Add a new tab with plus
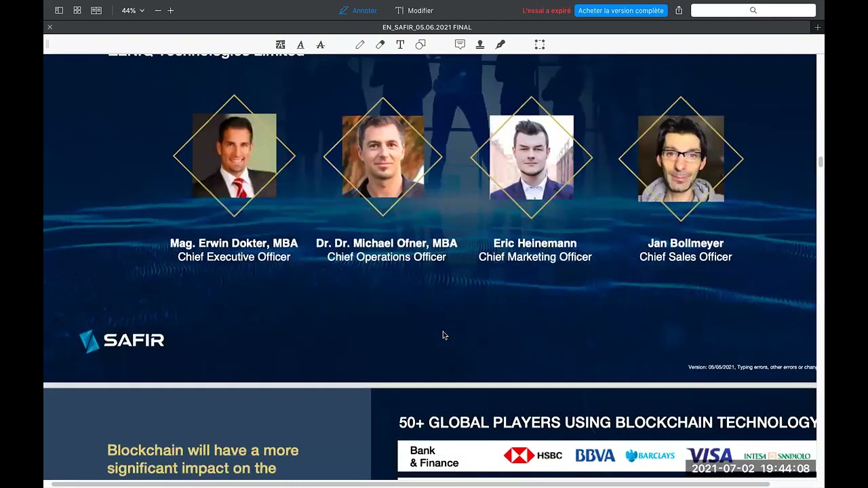The height and width of the screenshot is (488, 868). tap(818, 27)
